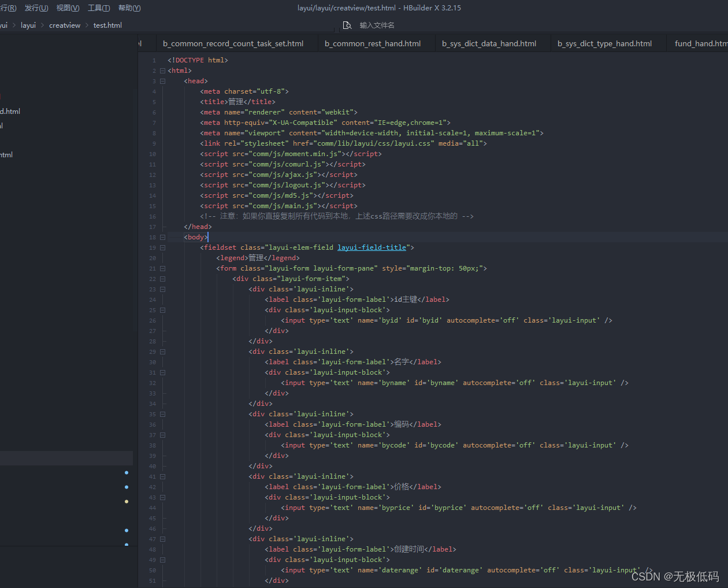Click the comm/js/logout.js script line
The image size is (728, 588).
point(283,185)
